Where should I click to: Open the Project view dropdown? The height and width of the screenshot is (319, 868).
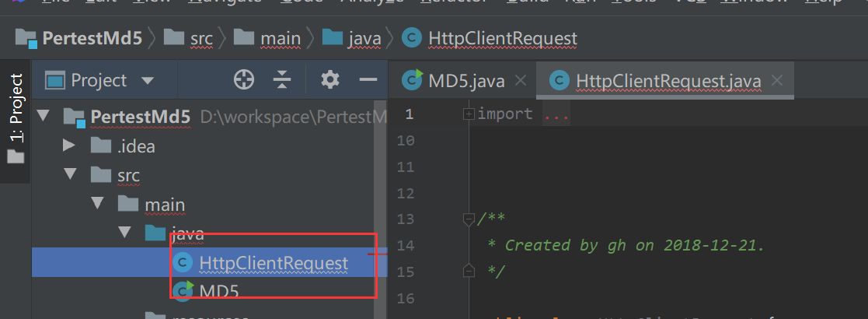click(x=147, y=80)
